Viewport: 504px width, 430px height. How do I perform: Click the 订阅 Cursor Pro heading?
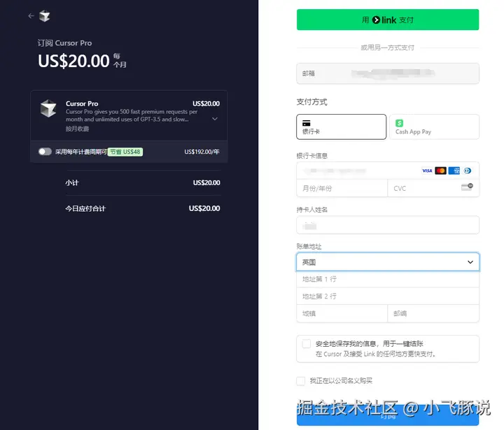click(64, 43)
